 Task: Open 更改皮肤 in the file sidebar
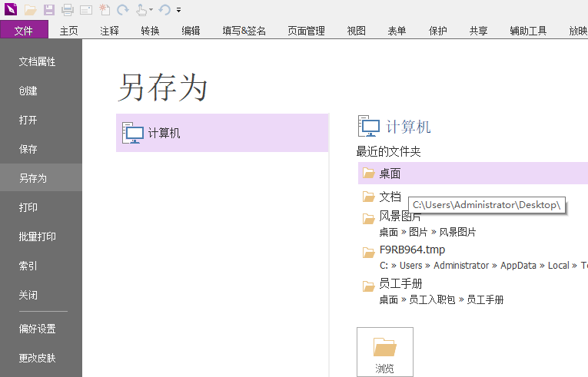pyautogui.click(x=41, y=358)
